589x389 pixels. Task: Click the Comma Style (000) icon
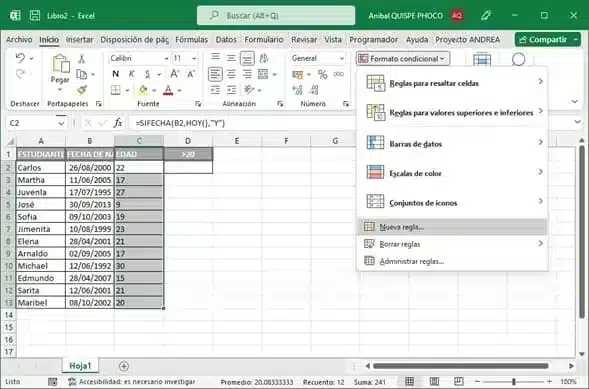tap(338, 74)
